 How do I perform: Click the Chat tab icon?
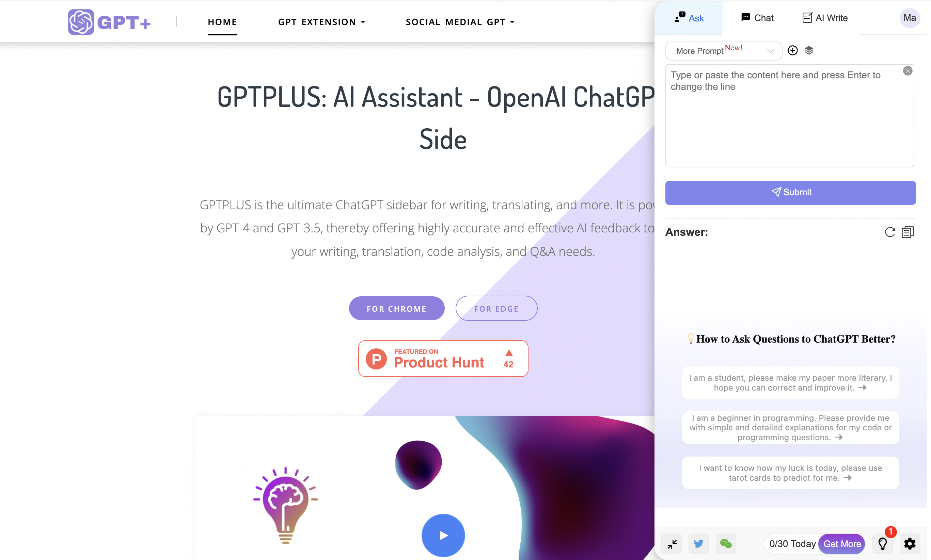(745, 18)
